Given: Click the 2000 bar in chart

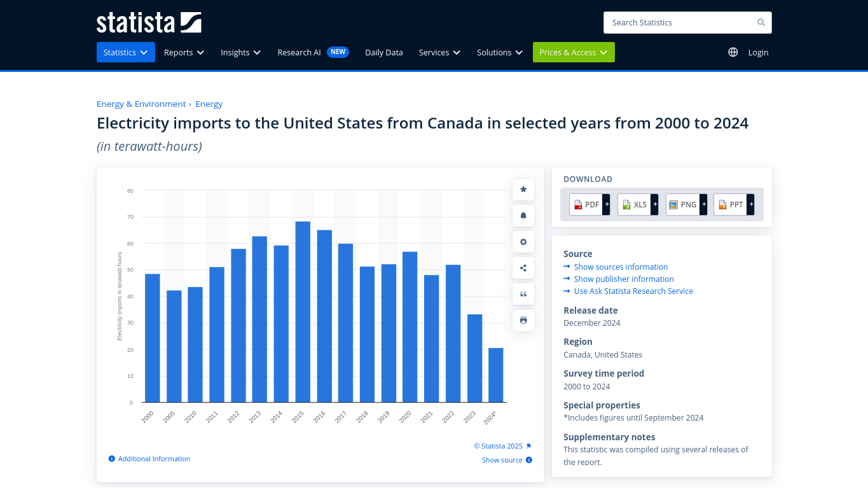Looking at the screenshot, I should (153, 338).
